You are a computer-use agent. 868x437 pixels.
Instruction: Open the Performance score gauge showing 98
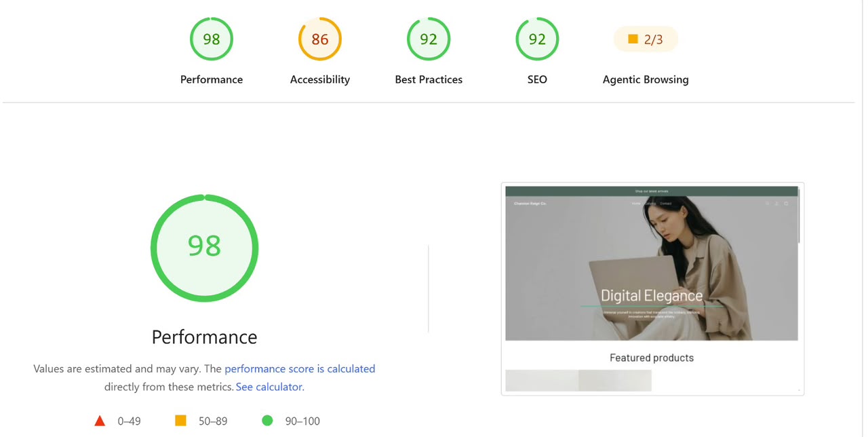[212, 39]
